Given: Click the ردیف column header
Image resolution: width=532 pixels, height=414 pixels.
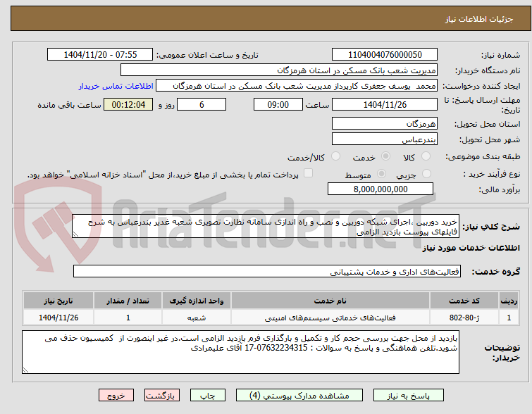Looking at the screenshot, I should coord(509,301).
